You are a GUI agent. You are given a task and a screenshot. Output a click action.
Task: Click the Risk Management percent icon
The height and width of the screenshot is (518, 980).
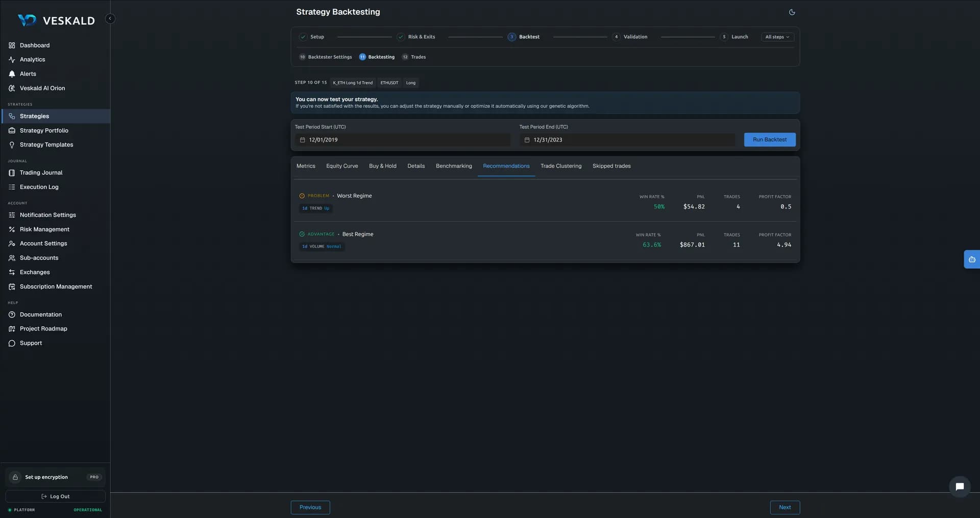point(12,229)
